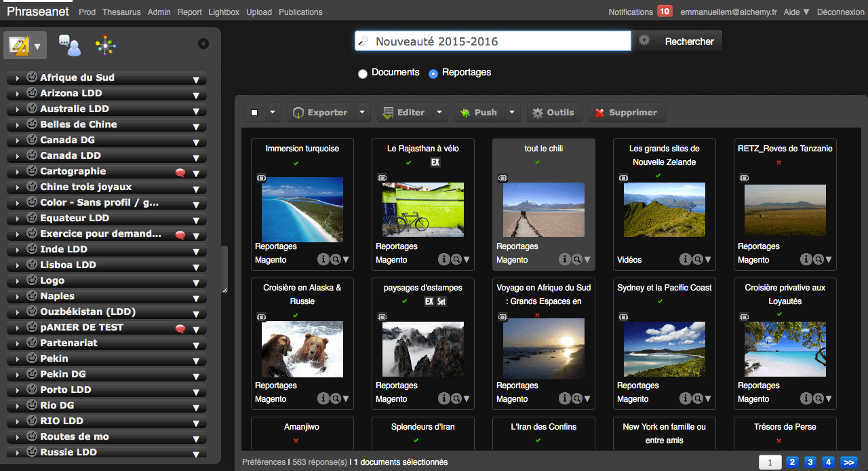
Task: Open the notifications count badge
Action: click(665, 12)
